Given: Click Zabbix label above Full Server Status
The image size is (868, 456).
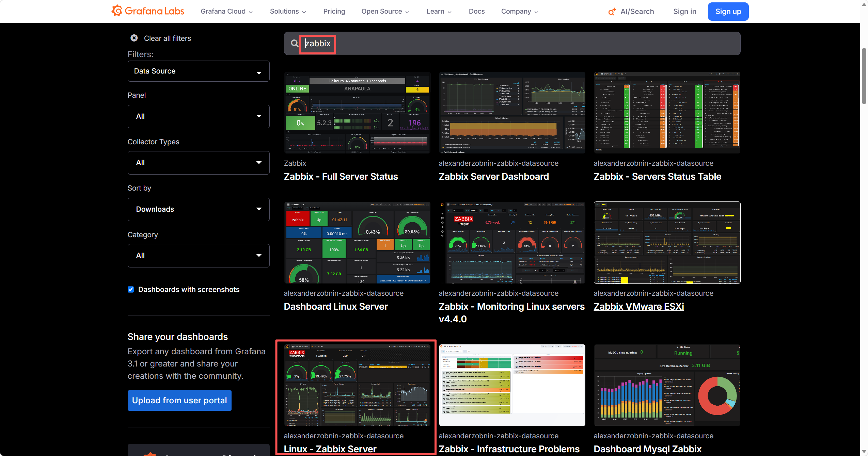Looking at the screenshot, I should click(x=295, y=163).
